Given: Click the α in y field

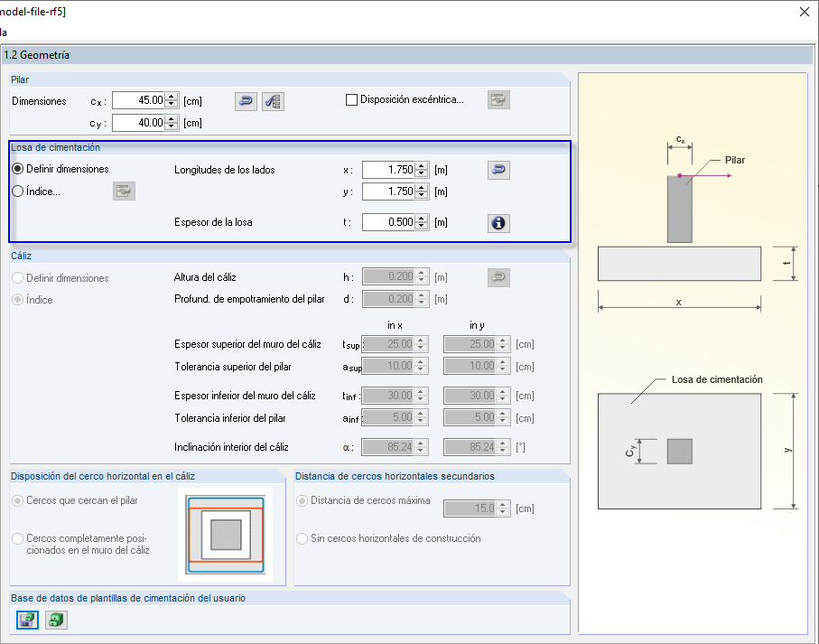Looking at the screenshot, I should pyautogui.click(x=470, y=447).
